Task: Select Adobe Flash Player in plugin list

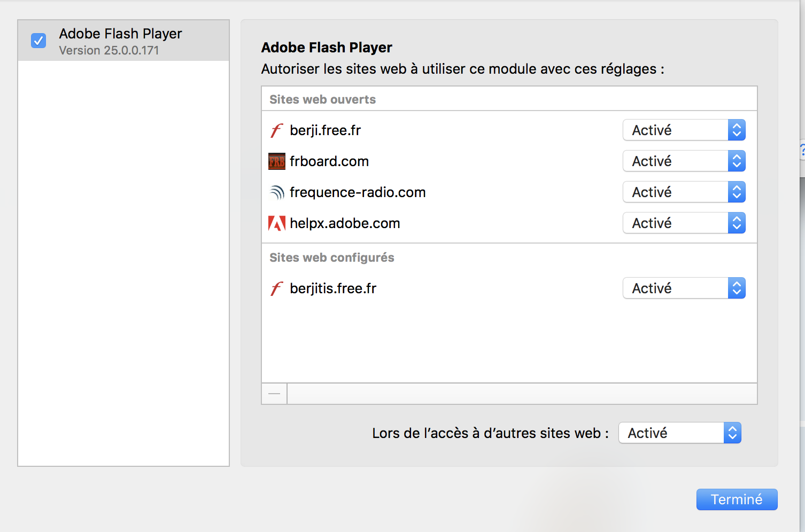Action: click(120, 41)
